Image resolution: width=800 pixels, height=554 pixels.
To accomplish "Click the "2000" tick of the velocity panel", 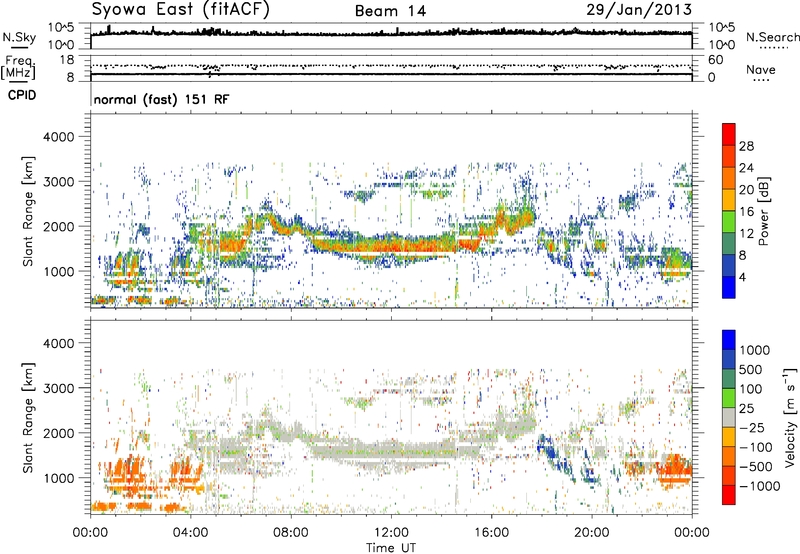I will pyautogui.click(x=59, y=433).
